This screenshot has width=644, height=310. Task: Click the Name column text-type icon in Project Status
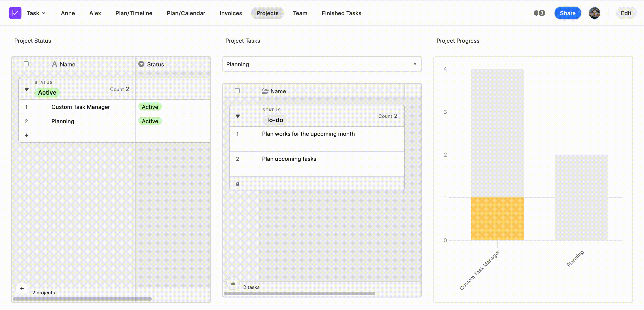point(55,64)
